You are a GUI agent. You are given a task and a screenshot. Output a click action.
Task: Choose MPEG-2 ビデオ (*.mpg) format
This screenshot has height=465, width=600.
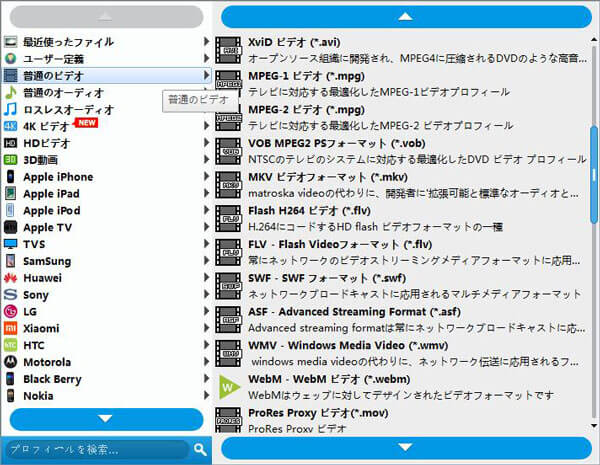click(401, 117)
